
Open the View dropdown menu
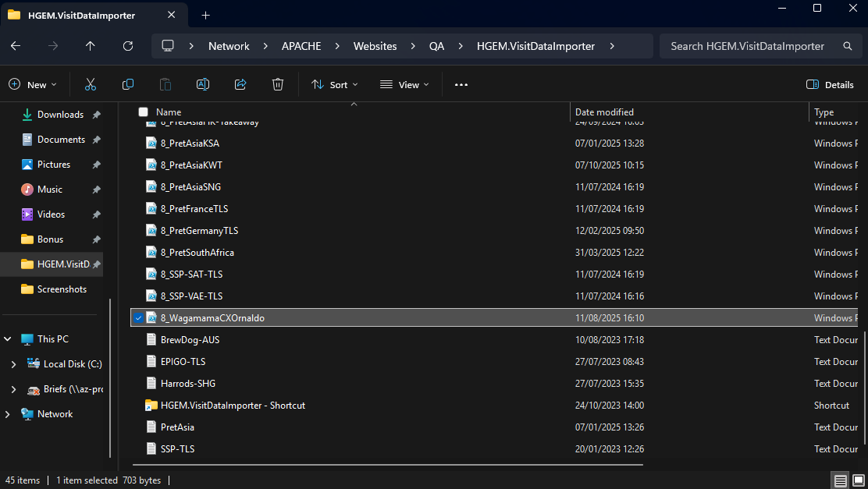point(404,84)
